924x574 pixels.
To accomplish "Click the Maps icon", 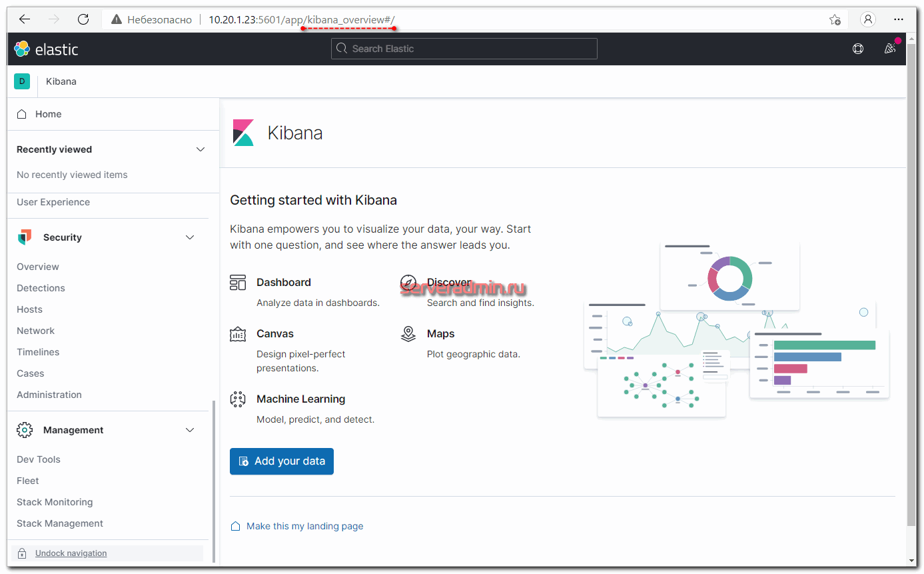I will coord(408,334).
